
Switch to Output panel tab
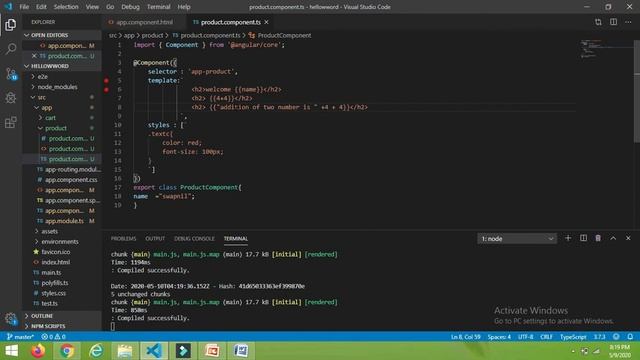click(155, 239)
